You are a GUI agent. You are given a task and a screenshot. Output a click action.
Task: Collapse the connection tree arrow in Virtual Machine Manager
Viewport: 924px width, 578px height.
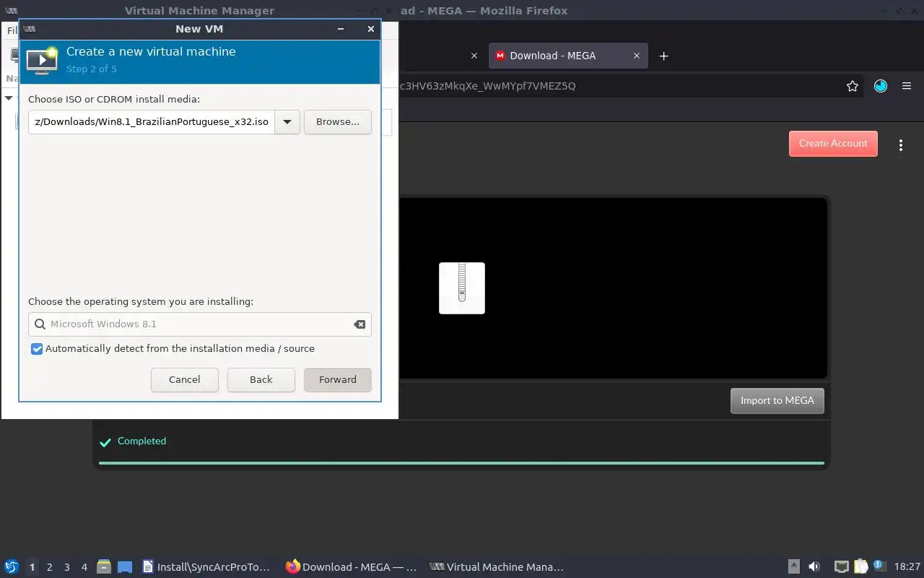point(9,98)
